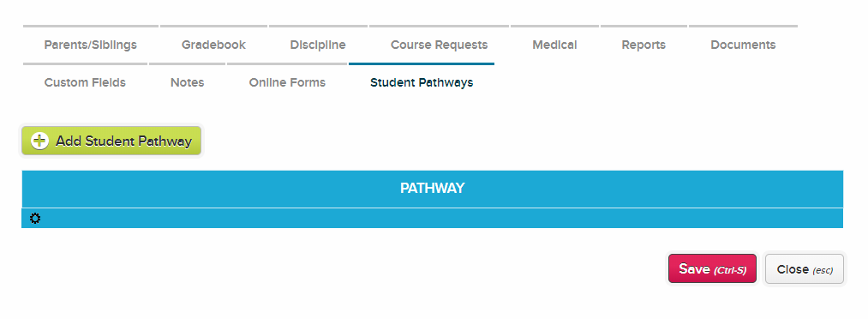Select the Course Requests tab
This screenshot has width=868, height=319.
pyautogui.click(x=439, y=45)
